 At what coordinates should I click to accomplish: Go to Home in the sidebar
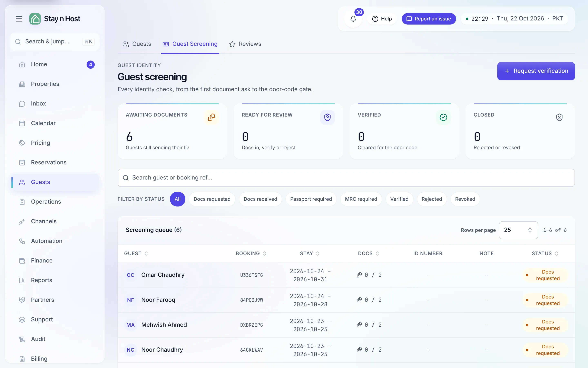(x=55, y=64)
